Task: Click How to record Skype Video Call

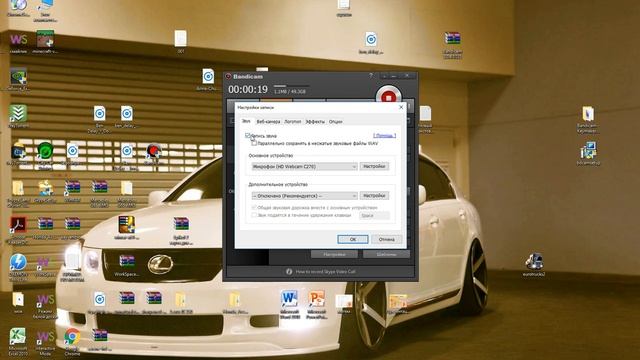Action: coord(325,271)
